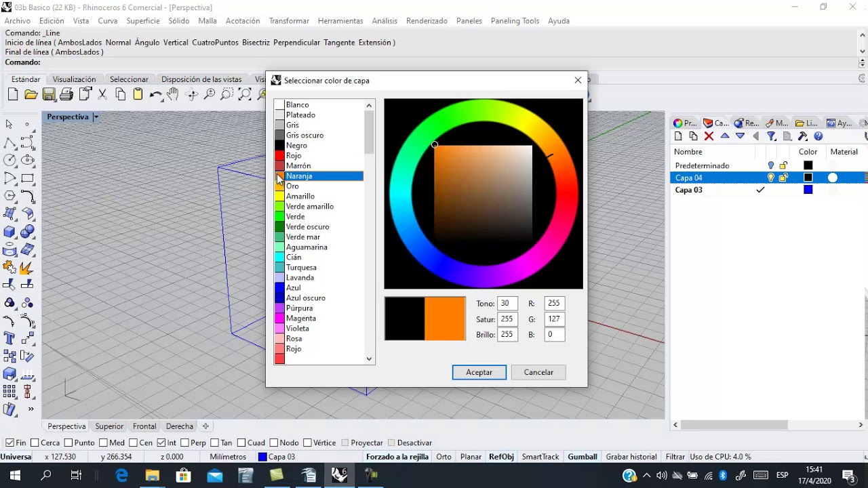Viewport: 868px width, 488px height.
Task: Enable the Punto osnap checkbox
Action: [x=68, y=443]
